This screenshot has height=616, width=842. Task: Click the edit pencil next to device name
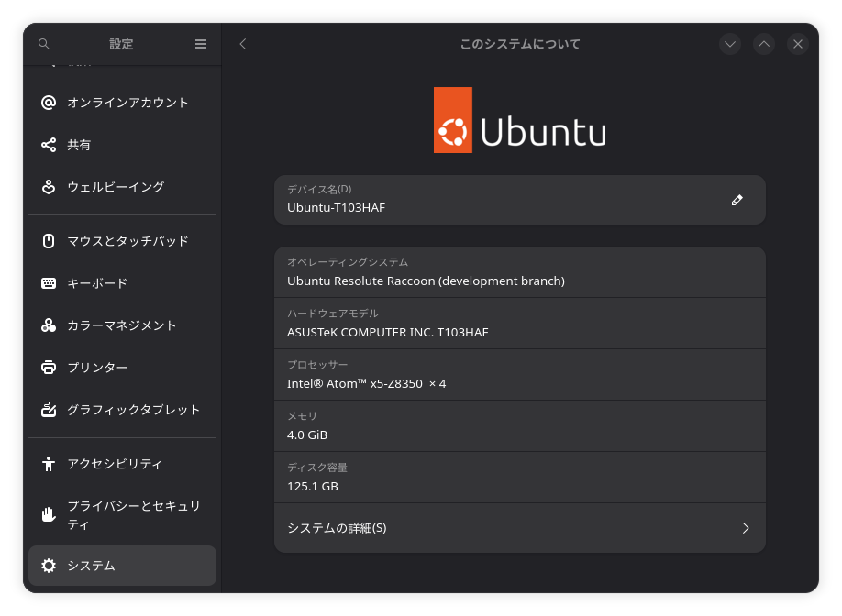pos(737,199)
